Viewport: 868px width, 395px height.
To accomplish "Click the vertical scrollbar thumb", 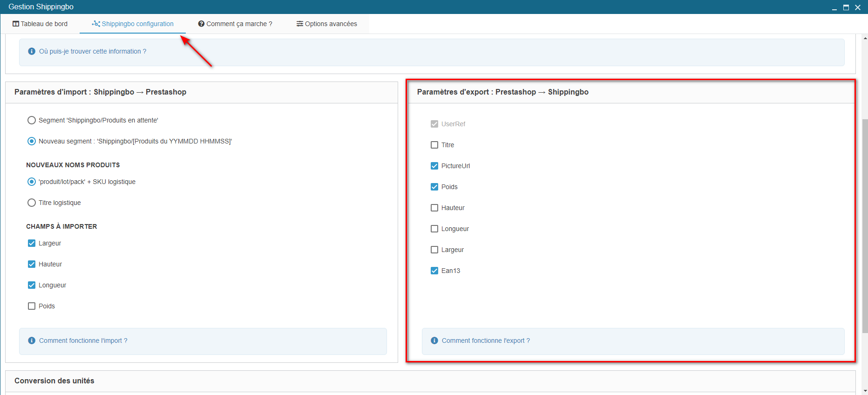I will (865, 226).
